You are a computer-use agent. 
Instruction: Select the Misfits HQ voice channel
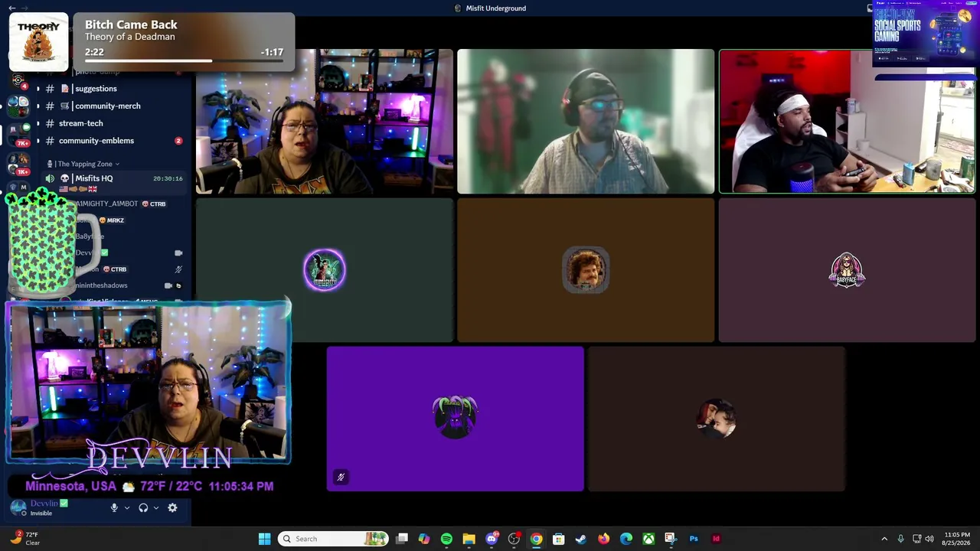coord(93,178)
